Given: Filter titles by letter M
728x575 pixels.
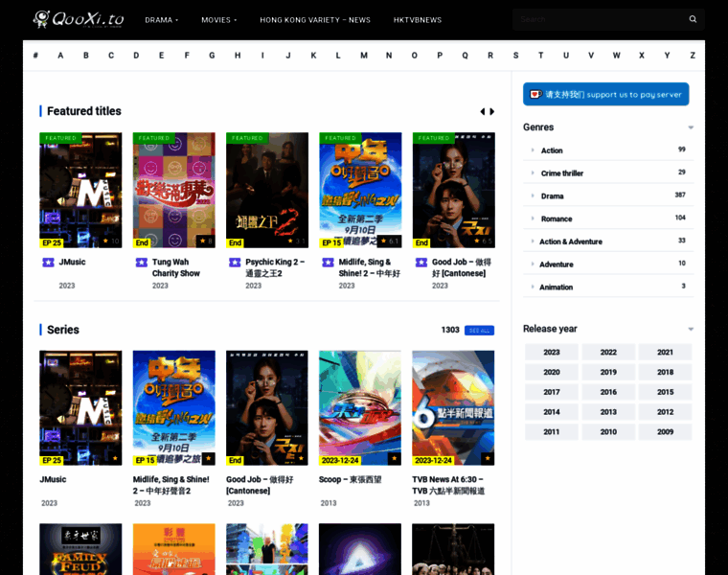Looking at the screenshot, I should 364,56.
